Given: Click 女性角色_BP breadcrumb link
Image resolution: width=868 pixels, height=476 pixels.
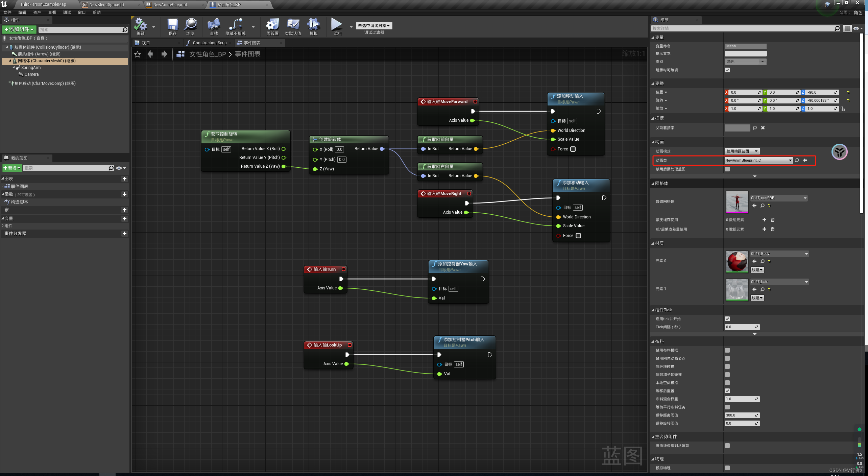Looking at the screenshot, I should [208, 54].
